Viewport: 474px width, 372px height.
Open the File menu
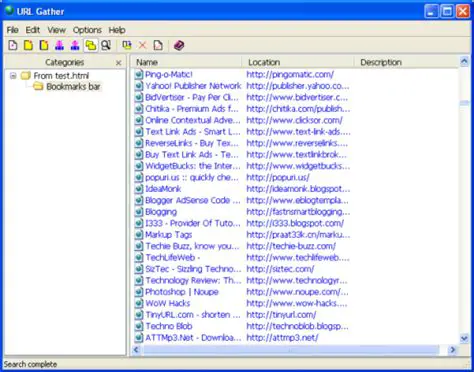coord(12,30)
